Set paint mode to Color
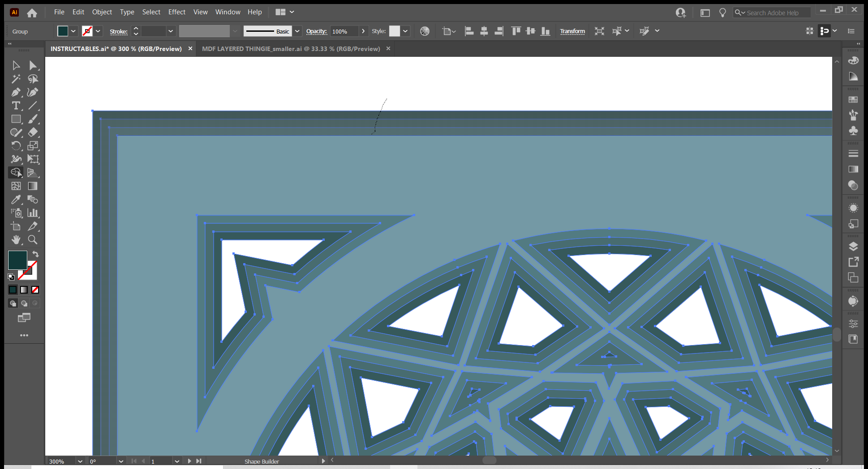This screenshot has height=469, width=868. [13, 290]
